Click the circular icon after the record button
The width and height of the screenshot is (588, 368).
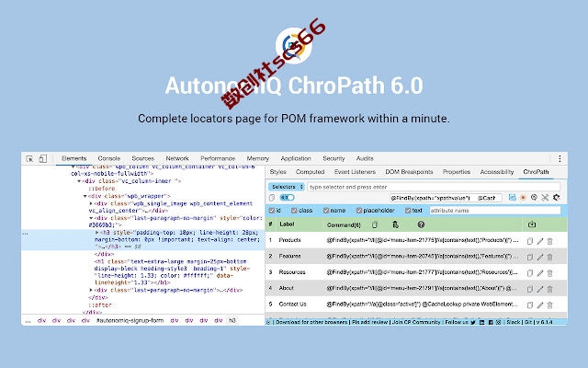point(534,198)
